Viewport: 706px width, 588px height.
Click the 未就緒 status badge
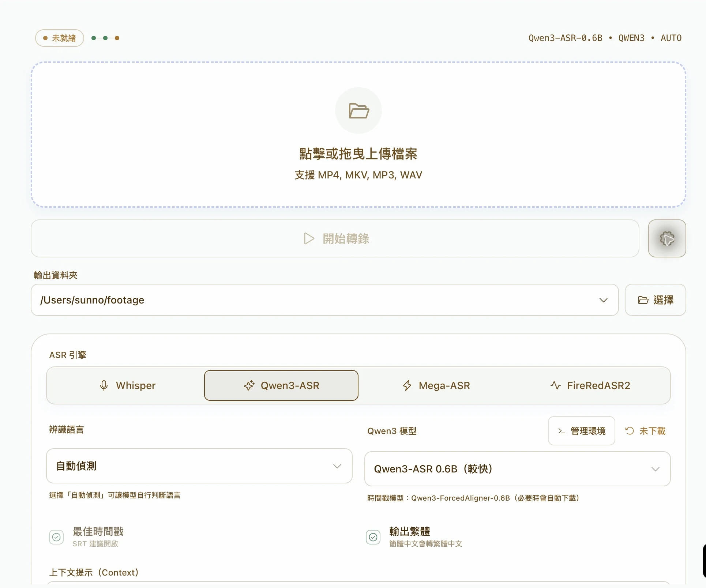coord(60,38)
